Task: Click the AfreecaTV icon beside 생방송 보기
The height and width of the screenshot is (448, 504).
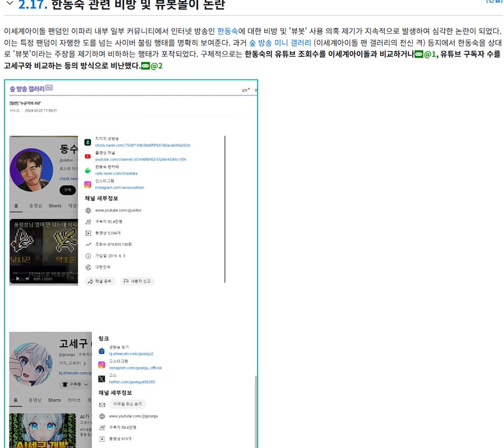Action: (x=101, y=351)
